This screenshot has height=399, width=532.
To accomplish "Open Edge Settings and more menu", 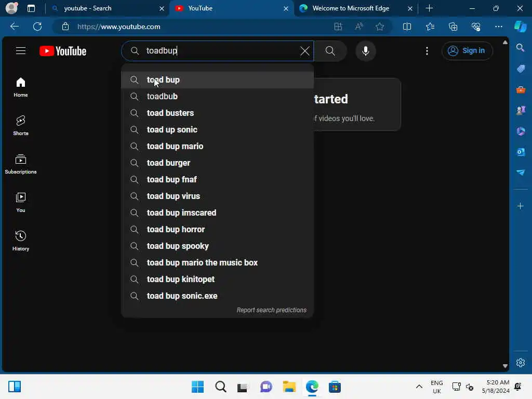I will [x=498, y=26].
